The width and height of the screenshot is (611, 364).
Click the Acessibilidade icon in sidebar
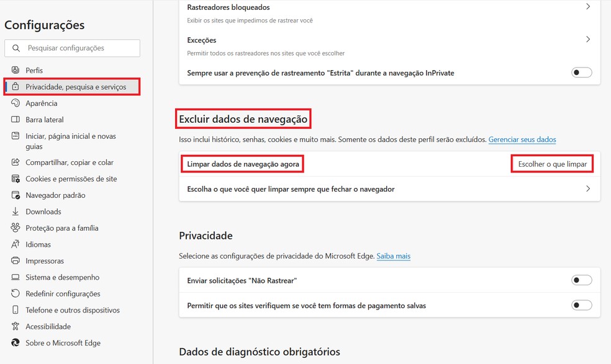coord(15,326)
